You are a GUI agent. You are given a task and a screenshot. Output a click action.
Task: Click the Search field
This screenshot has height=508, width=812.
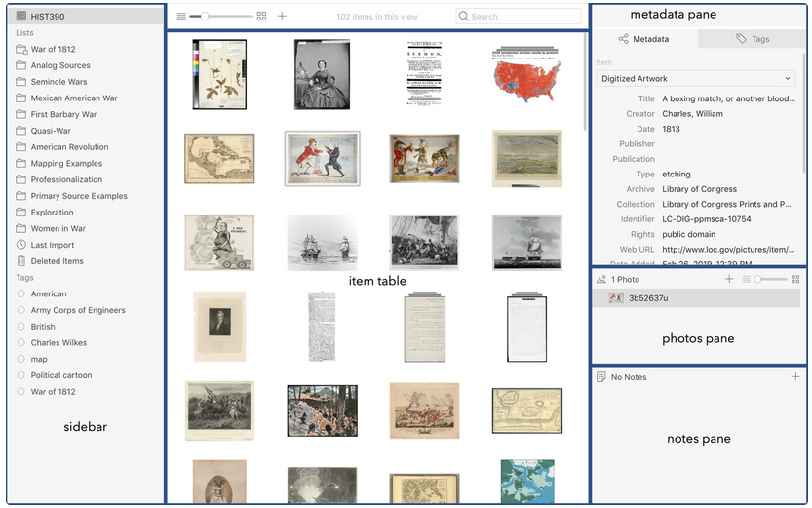pyautogui.click(x=518, y=17)
